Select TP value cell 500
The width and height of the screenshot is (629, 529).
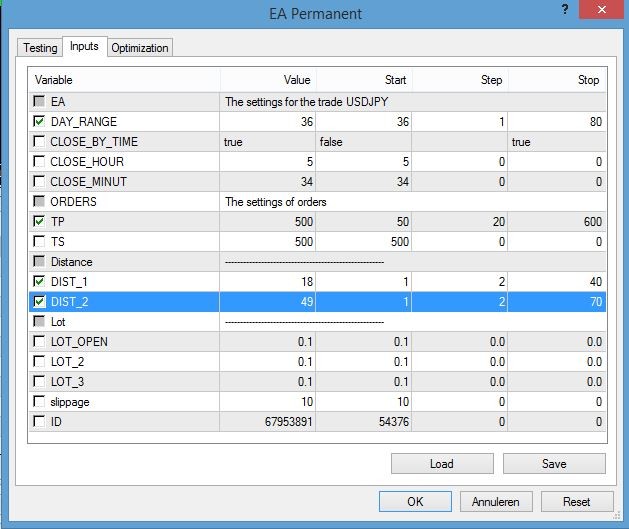pos(268,222)
